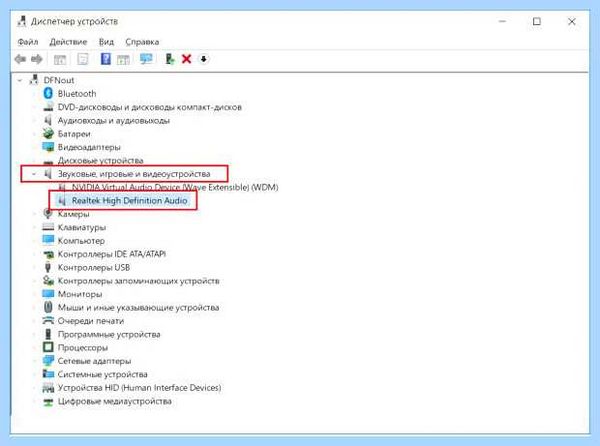Screen dimensions: 600x446
Task: Open the Вид menu
Action: [x=106, y=42]
